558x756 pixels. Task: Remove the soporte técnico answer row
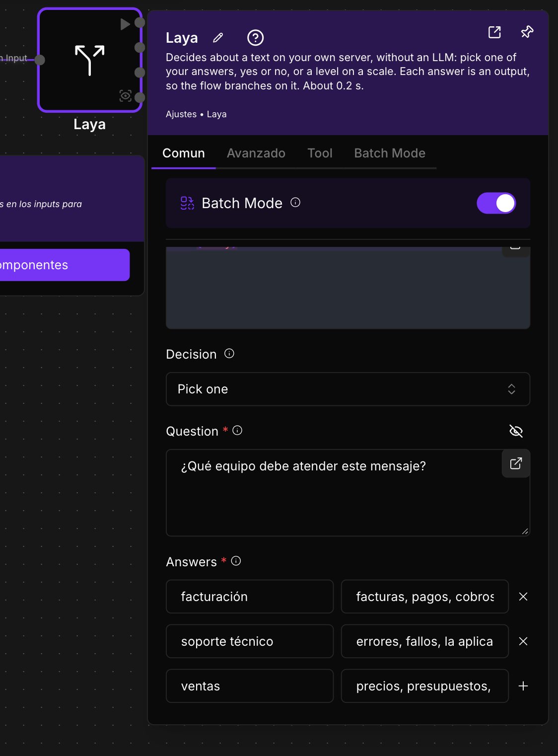coord(523,641)
